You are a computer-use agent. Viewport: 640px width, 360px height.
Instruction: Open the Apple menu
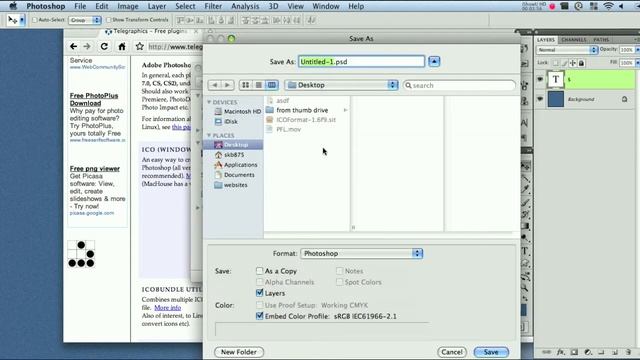click(13, 6)
